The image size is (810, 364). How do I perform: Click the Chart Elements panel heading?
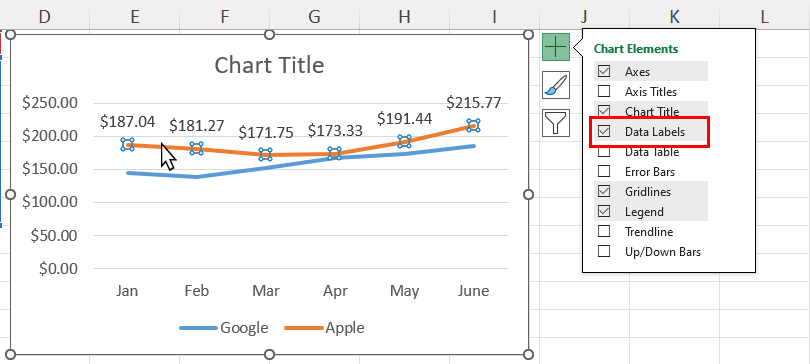636,49
